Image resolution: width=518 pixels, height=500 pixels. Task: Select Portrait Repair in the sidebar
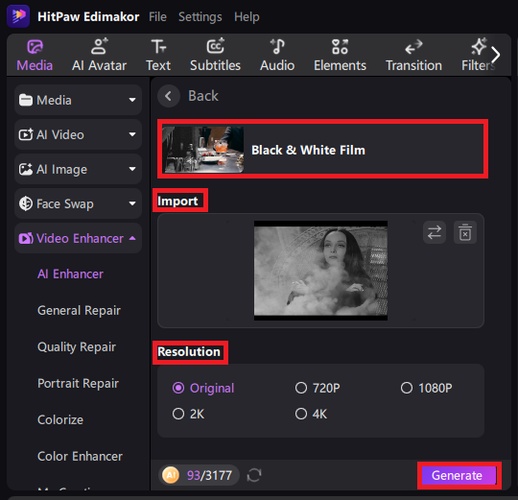coord(78,383)
